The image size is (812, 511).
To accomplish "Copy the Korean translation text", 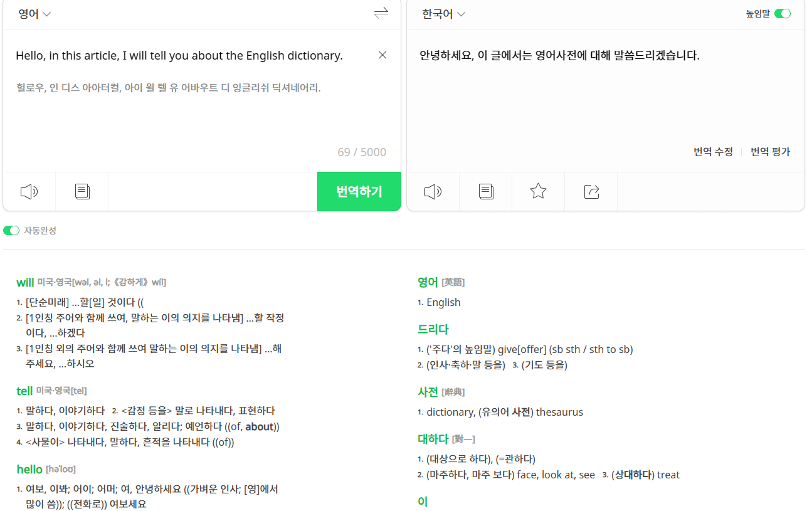I will pyautogui.click(x=485, y=191).
